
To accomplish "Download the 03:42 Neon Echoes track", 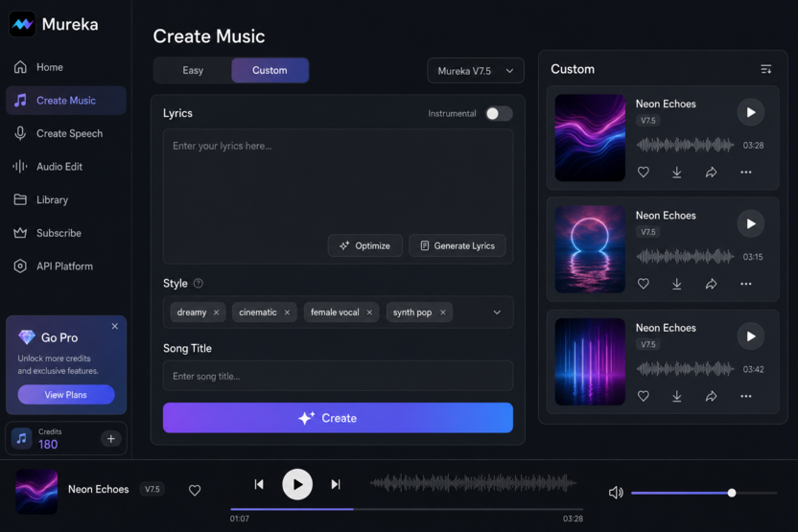I will point(677,396).
